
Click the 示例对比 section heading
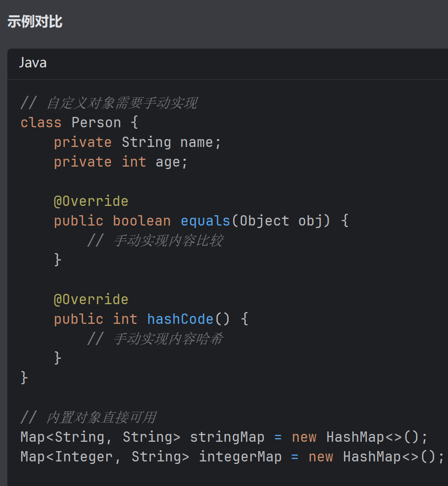34,22
